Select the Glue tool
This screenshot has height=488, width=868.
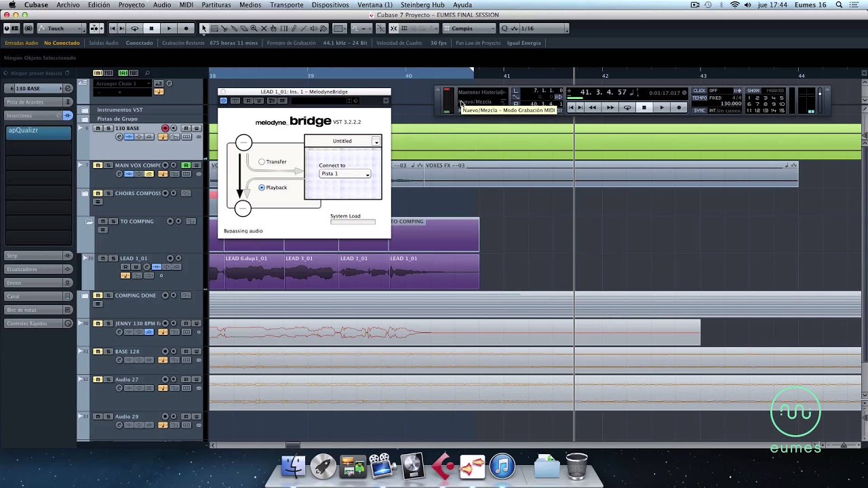(234, 28)
